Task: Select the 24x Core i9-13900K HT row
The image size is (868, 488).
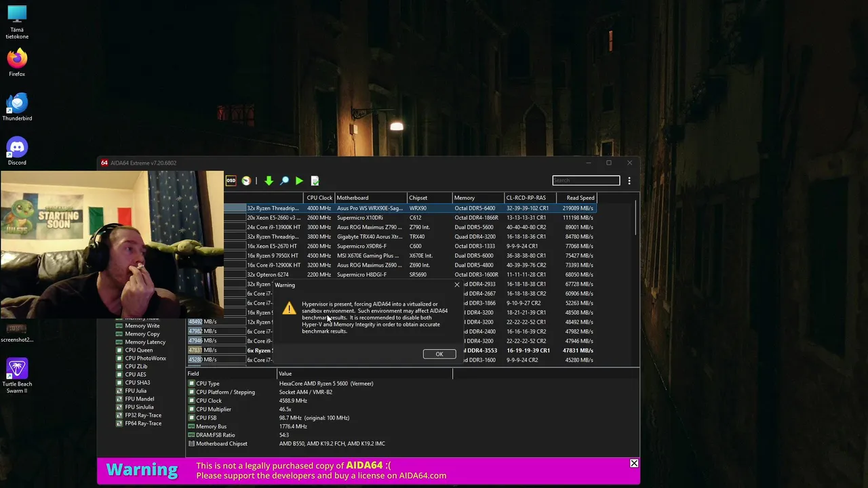Action: pos(410,227)
